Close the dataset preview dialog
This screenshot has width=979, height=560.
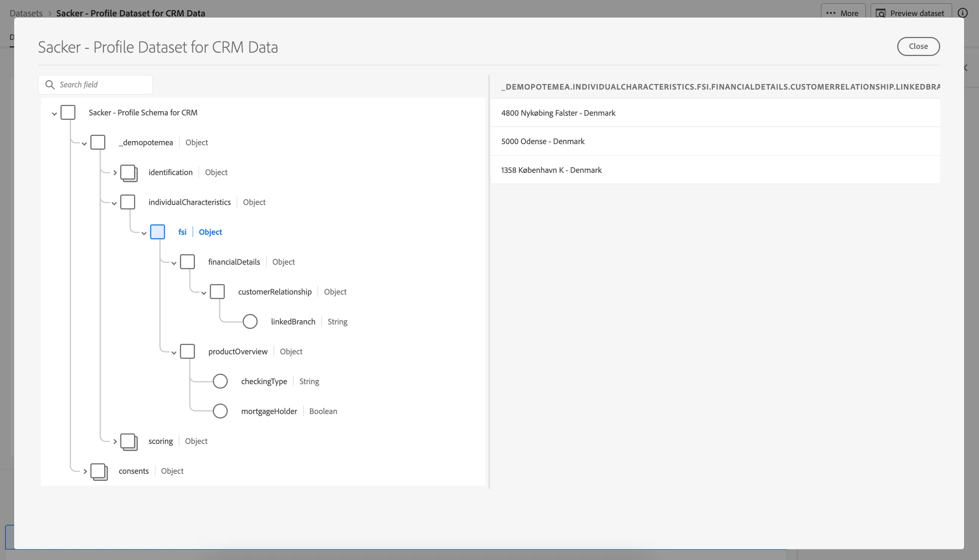918,46
